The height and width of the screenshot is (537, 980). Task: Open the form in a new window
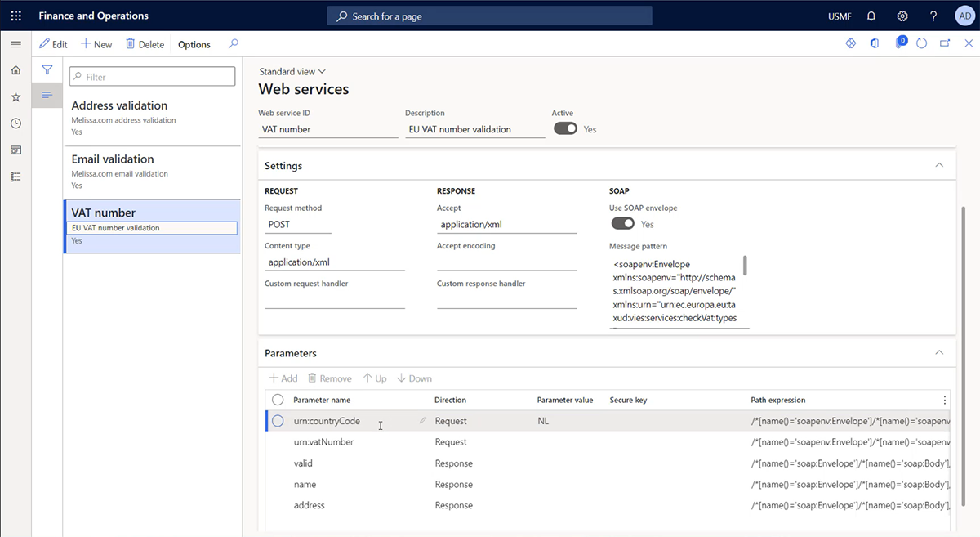pyautogui.click(x=945, y=44)
